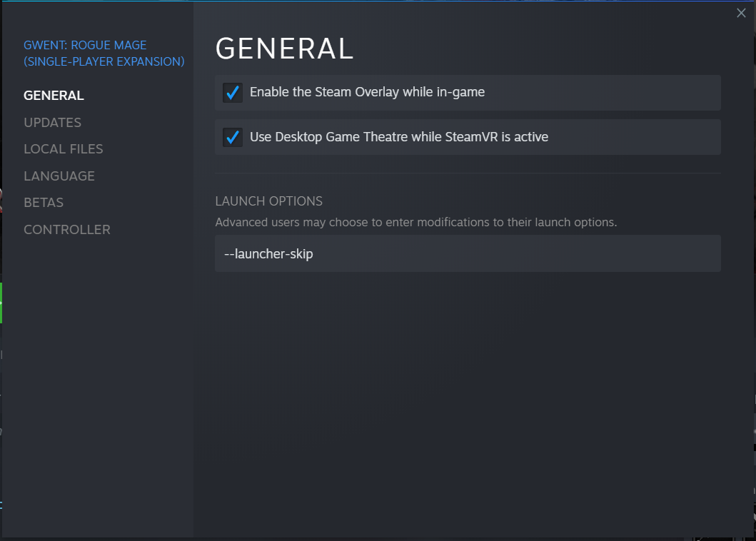Click the (SINGLE-PLAYER EXPANSION) subtitle text
756x541 pixels.
click(104, 62)
